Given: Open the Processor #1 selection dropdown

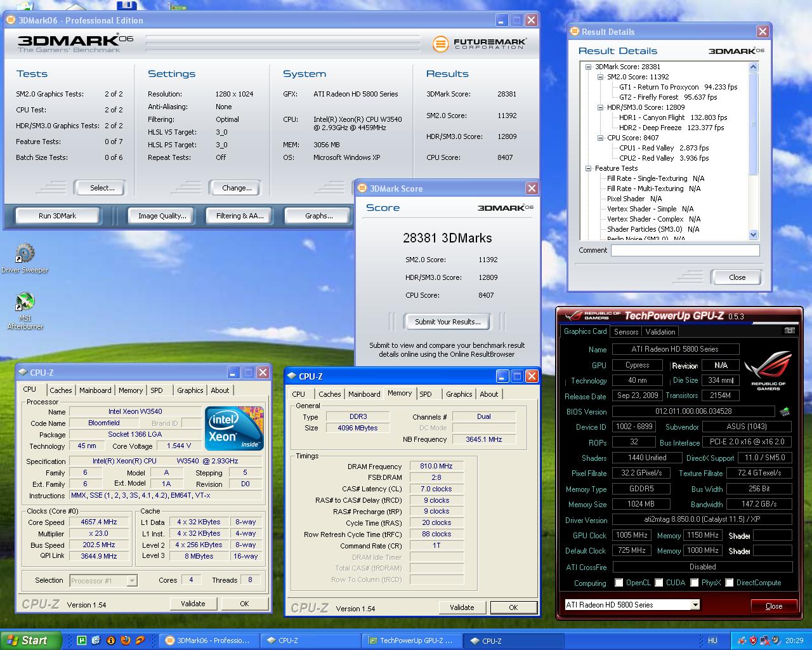Looking at the screenshot, I should pyautogui.click(x=132, y=580).
